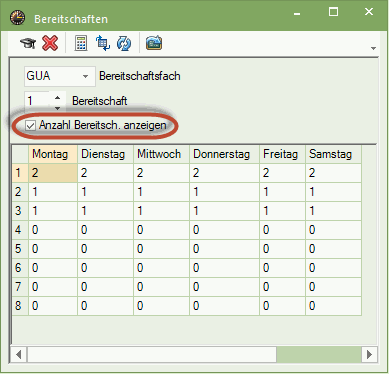Select Mittwoch cell in row 2
Viewport: 389px width, 374px height.
coord(161,192)
